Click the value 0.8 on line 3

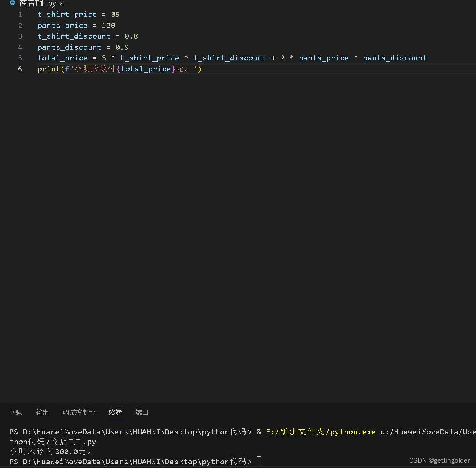[131, 36]
